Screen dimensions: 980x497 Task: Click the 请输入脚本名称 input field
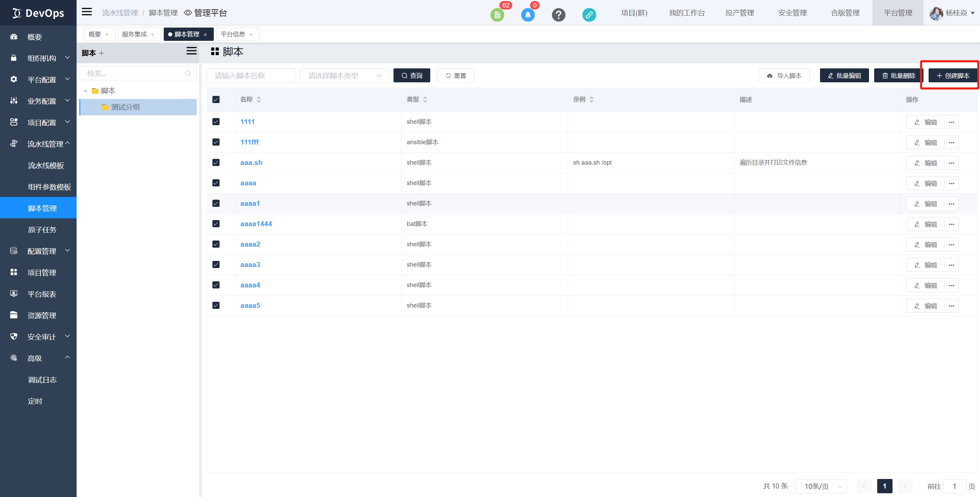coord(251,76)
